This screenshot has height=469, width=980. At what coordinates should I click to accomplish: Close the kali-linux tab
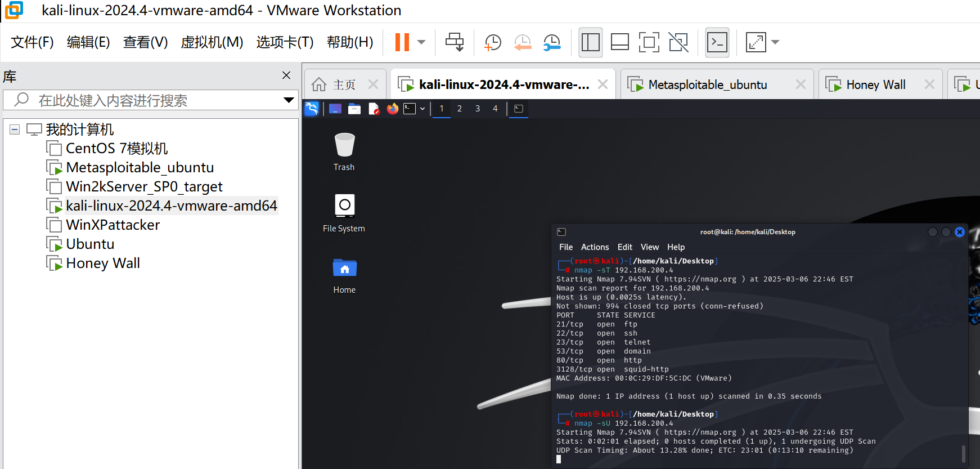click(x=603, y=84)
